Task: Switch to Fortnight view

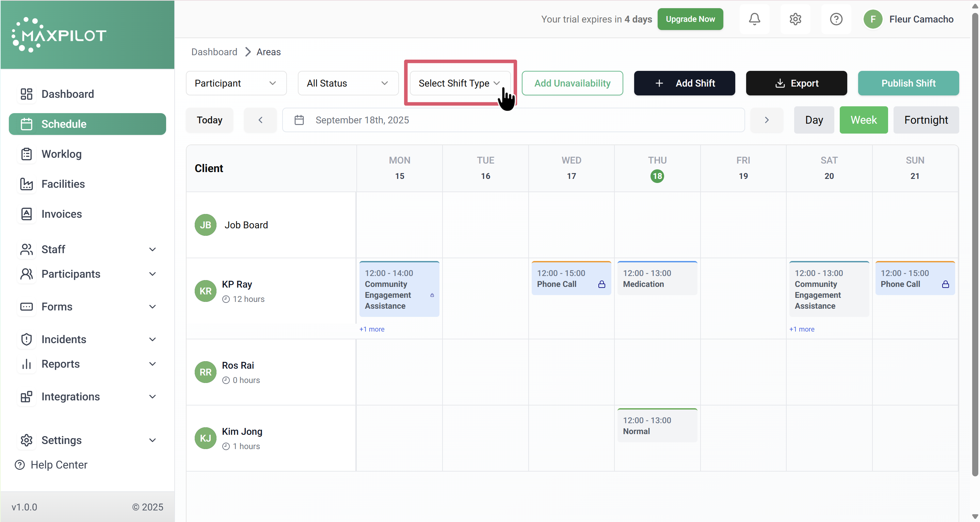Action: click(x=926, y=120)
